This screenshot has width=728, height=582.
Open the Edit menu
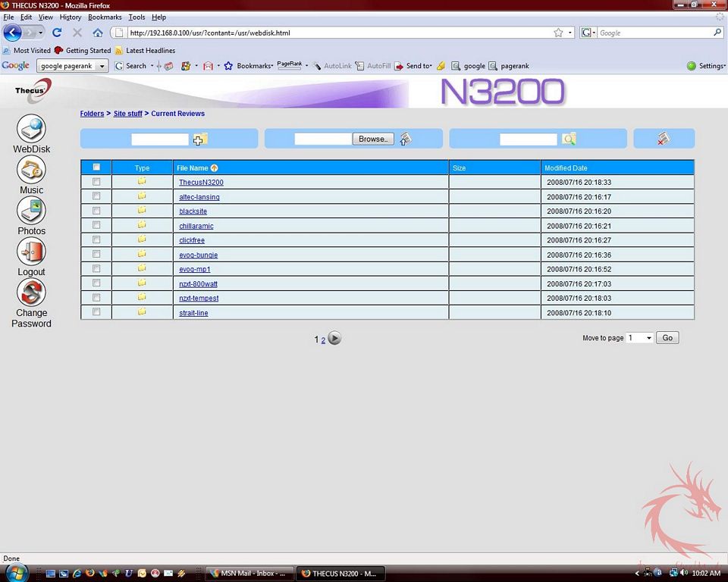pyautogui.click(x=26, y=17)
